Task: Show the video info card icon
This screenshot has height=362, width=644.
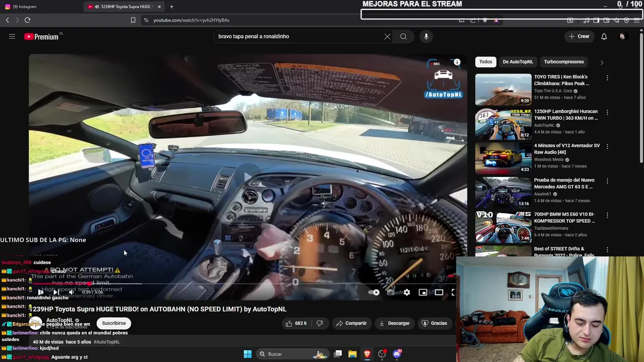Action: [457, 62]
